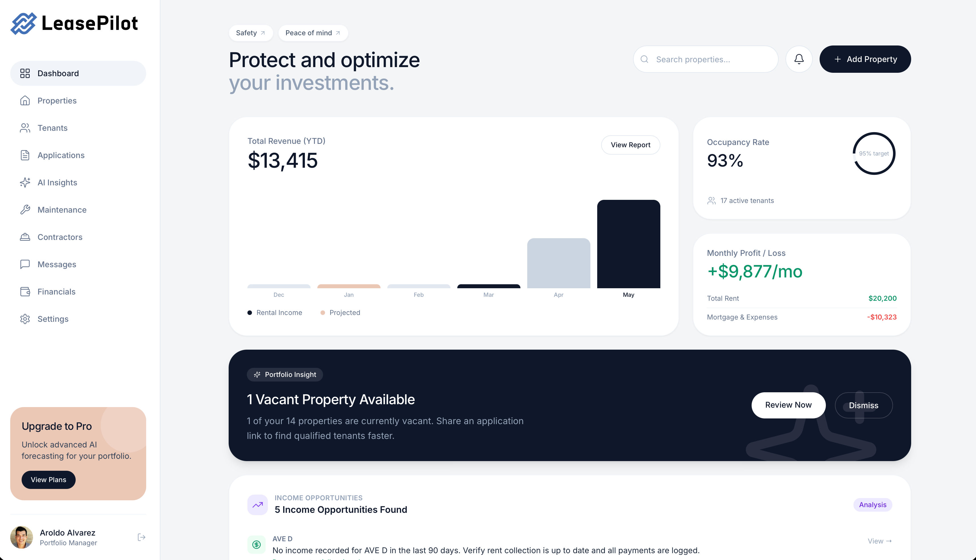Click the Apr revenue bar
The width and height of the screenshot is (976, 560).
[x=558, y=263]
